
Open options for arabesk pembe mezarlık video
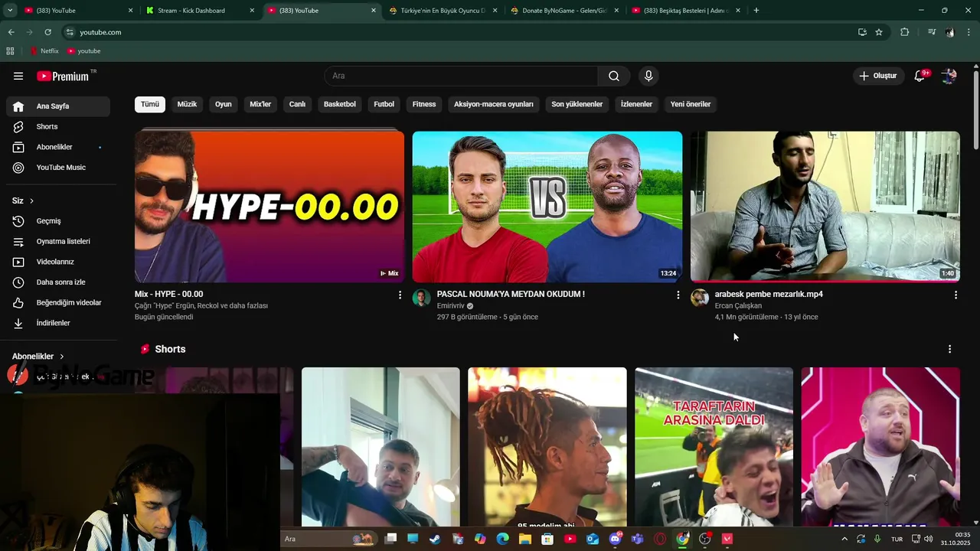click(x=955, y=295)
